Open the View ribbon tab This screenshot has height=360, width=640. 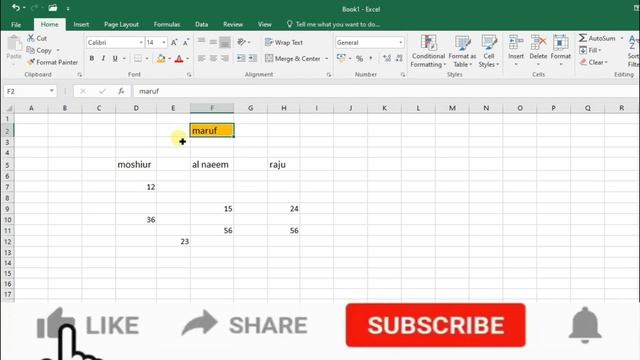pos(264,24)
